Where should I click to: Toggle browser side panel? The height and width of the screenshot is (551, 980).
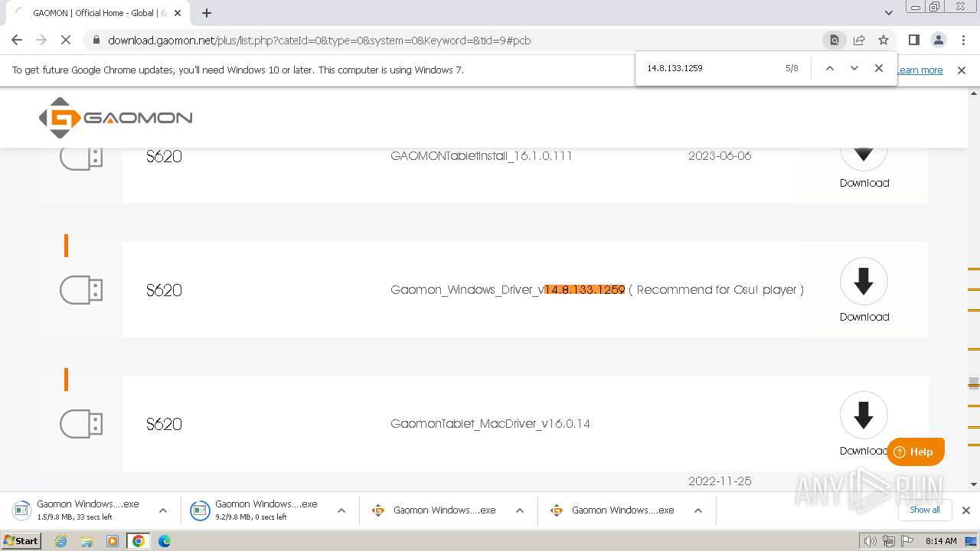[913, 40]
